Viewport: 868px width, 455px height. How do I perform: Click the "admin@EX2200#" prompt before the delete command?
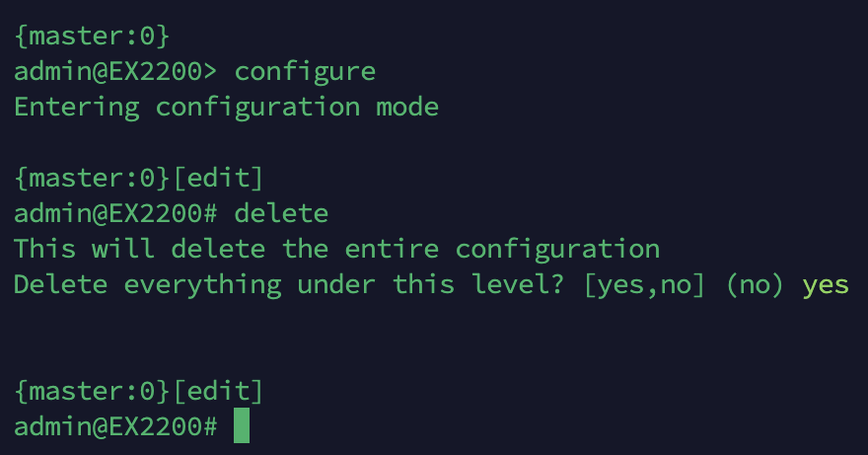pyautogui.click(x=115, y=214)
